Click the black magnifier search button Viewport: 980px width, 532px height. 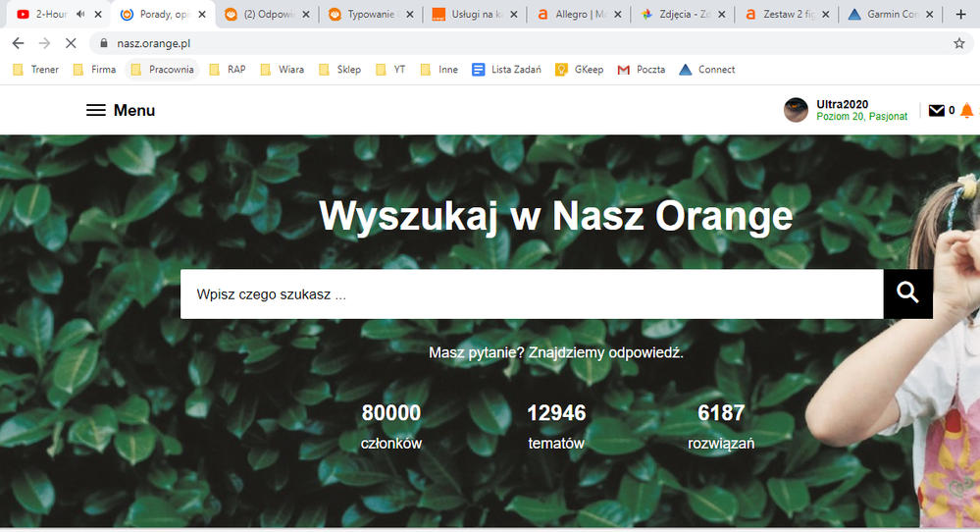(907, 293)
